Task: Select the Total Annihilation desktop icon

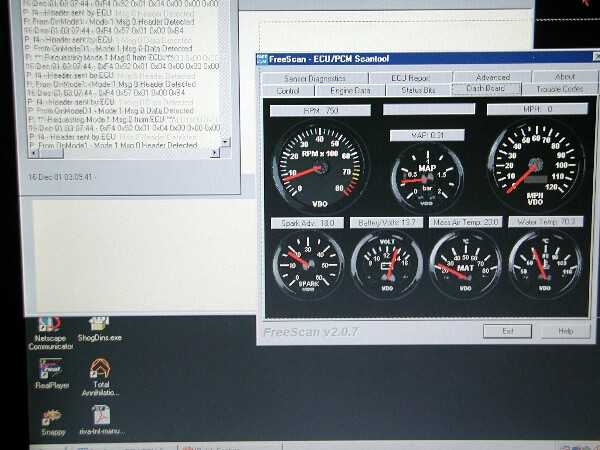Action: (100, 377)
